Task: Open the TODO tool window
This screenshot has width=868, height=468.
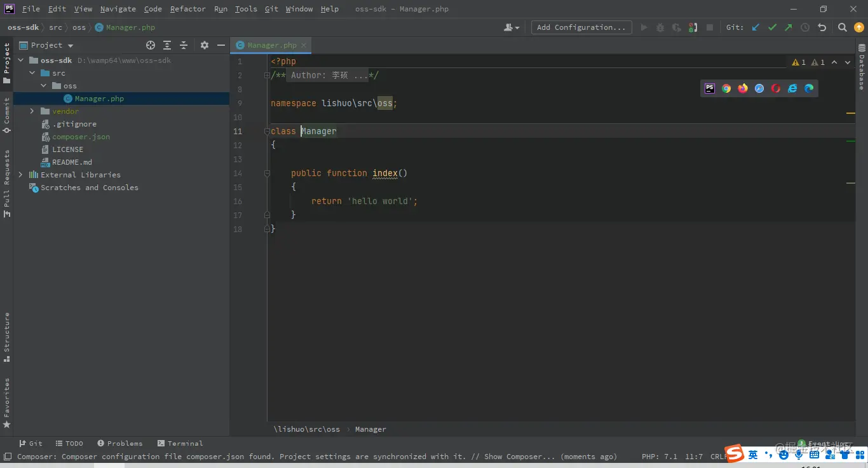Action: coord(69,443)
